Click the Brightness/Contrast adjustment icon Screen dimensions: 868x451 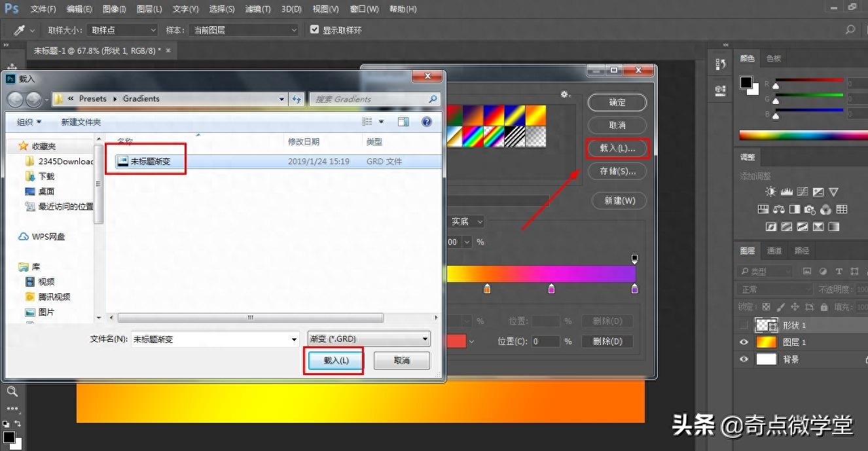(x=770, y=192)
